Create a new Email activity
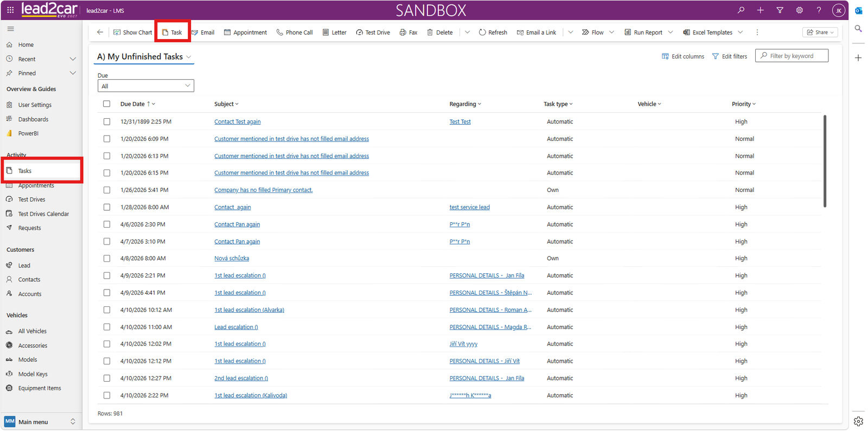 pyautogui.click(x=203, y=33)
